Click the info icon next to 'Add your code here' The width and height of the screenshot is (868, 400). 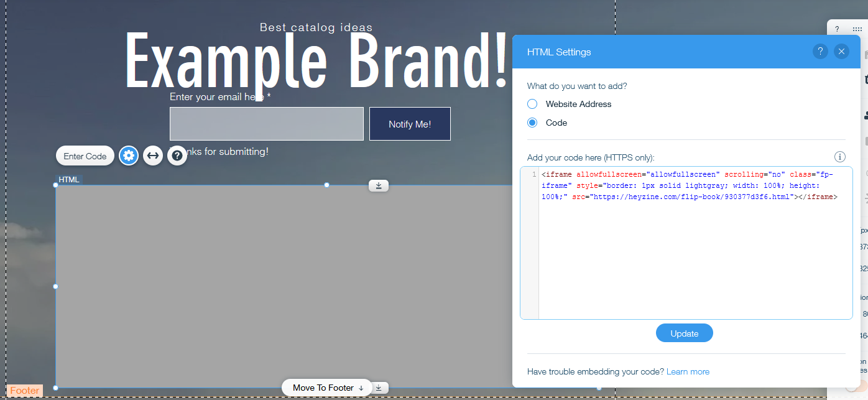coord(840,157)
